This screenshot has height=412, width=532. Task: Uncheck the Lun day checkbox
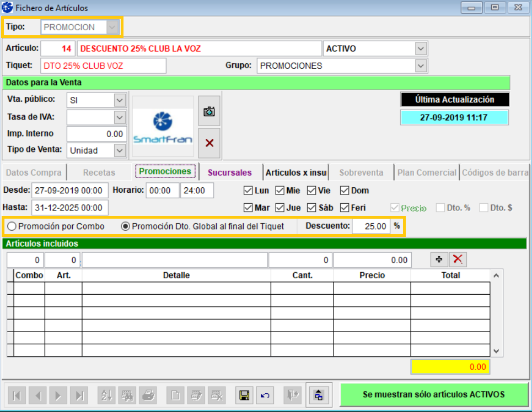tap(248, 191)
